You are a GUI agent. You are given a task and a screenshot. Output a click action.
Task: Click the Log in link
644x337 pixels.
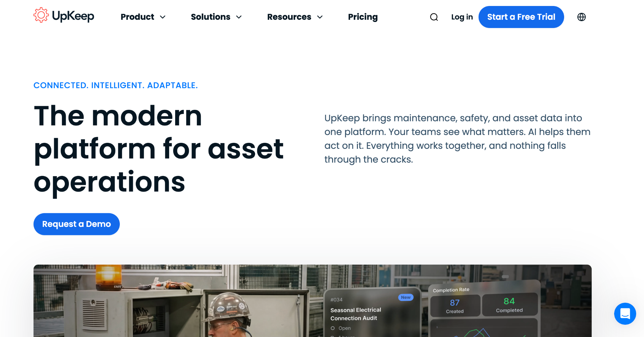462,17
